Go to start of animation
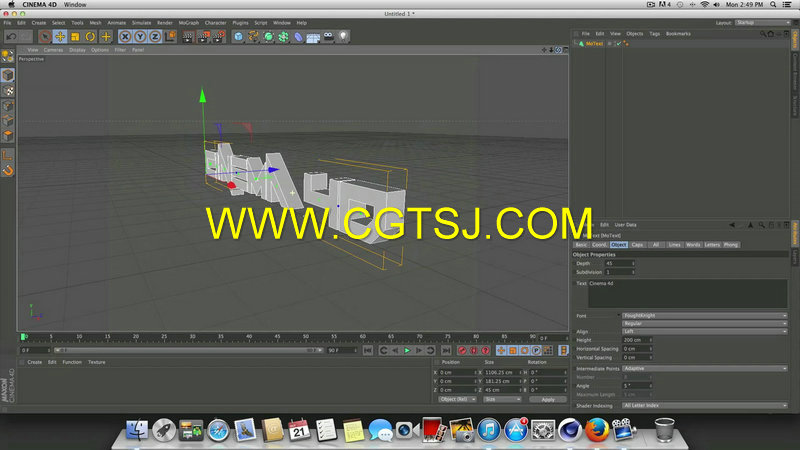The image size is (800, 450). pos(368,351)
